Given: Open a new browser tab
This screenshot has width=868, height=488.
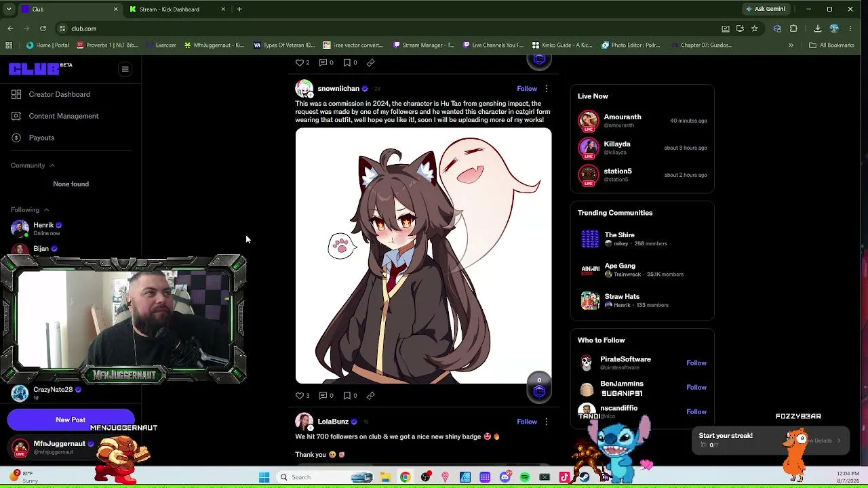Looking at the screenshot, I should [x=239, y=9].
